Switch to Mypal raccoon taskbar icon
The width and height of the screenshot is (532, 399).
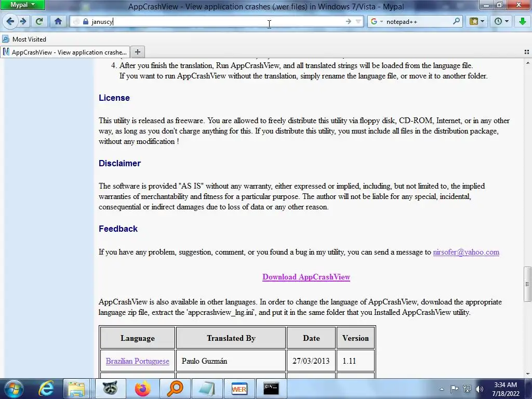[110, 389]
